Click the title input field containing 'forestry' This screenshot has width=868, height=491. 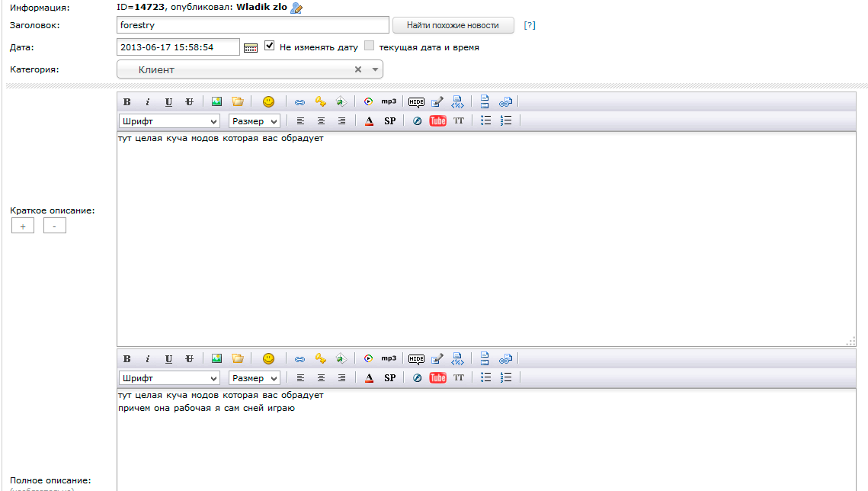click(252, 25)
